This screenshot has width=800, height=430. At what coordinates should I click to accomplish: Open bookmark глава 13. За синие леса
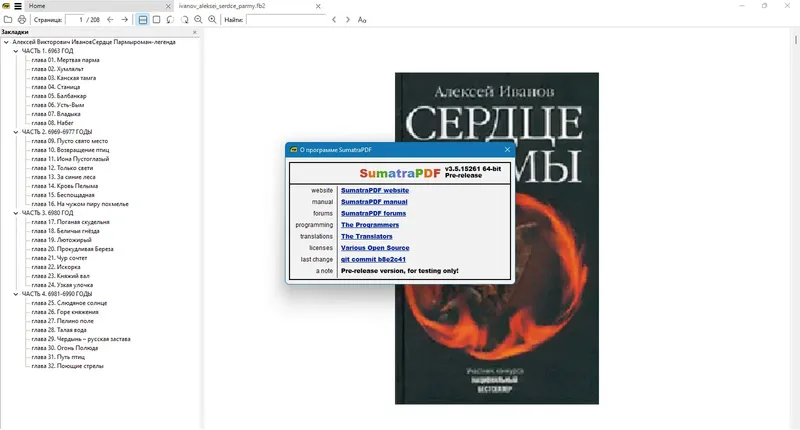pos(63,177)
